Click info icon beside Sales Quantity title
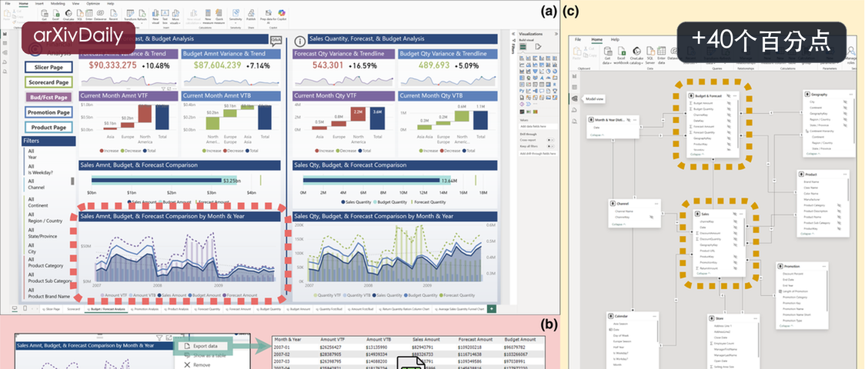This screenshot has width=868, height=369. coord(299,41)
